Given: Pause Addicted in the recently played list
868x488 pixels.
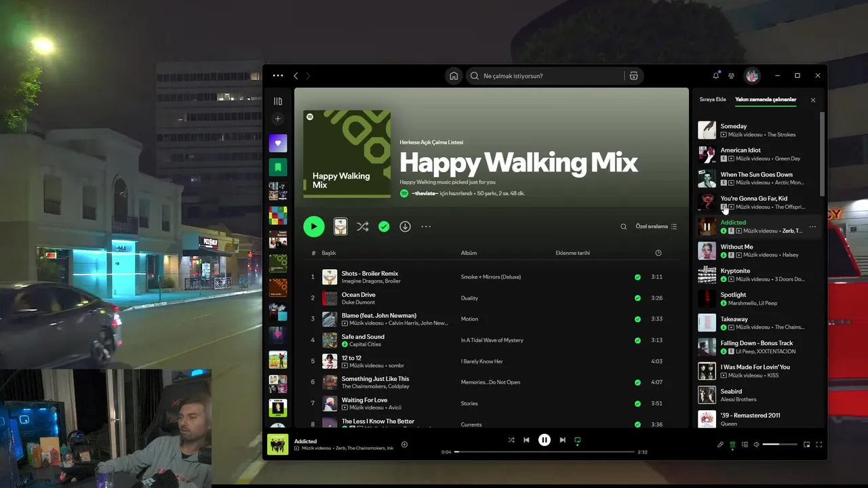Looking at the screenshot, I should pyautogui.click(x=707, y=226).
